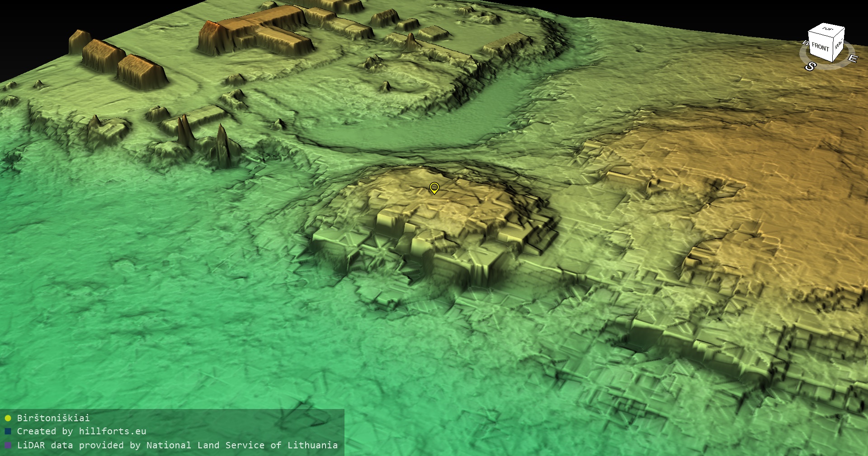Click the RIGHT face of the view cube
The height and width of the screenshot is (456, 868).
tap(839, 45)
